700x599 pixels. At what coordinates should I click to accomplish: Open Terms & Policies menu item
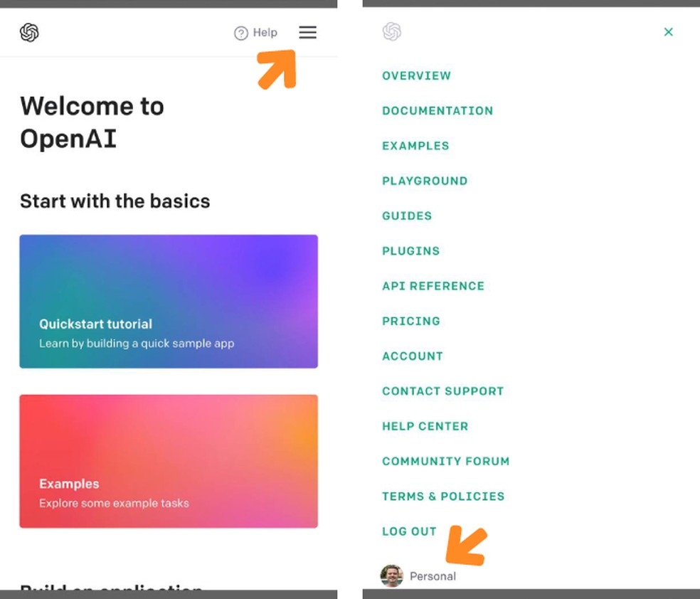click(x=443, y=497)
